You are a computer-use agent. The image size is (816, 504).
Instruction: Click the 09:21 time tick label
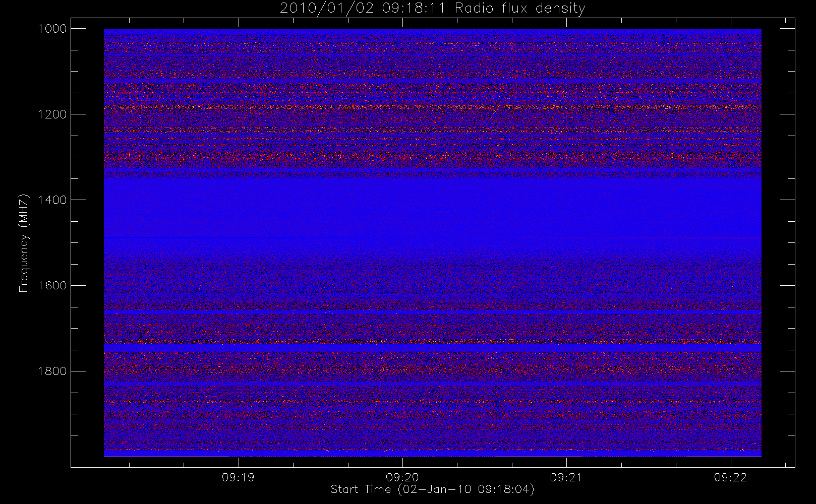click(566, 477)
